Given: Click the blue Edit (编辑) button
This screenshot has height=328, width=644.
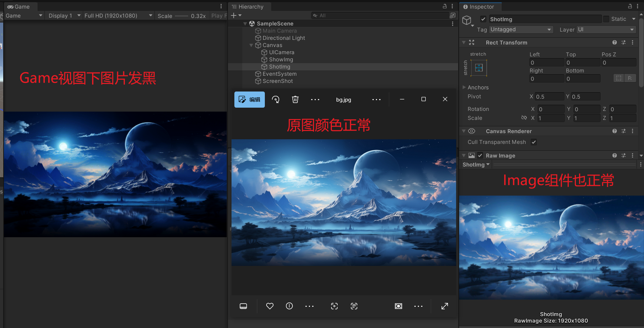Looking at the screenshot, I should click(x=249, y=99).
